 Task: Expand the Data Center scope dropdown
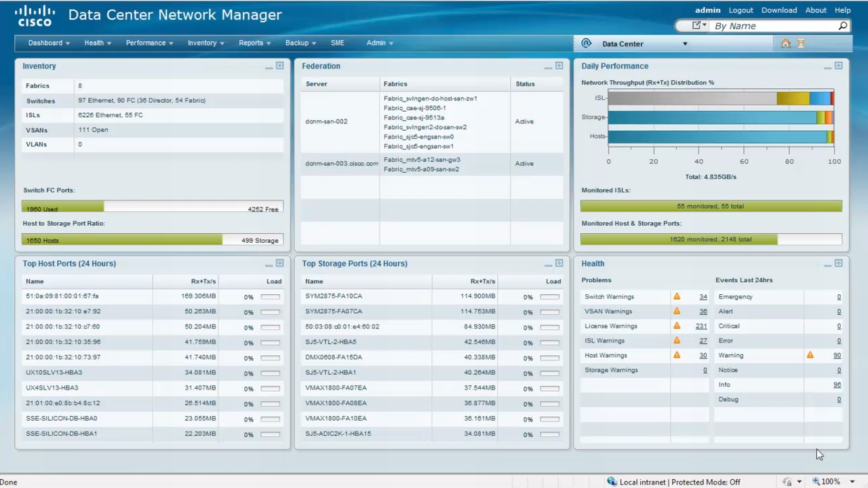685,44
